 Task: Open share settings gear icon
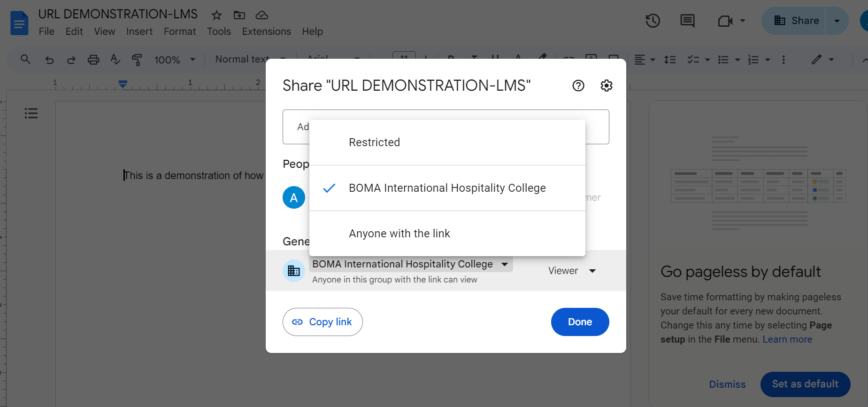607,86
